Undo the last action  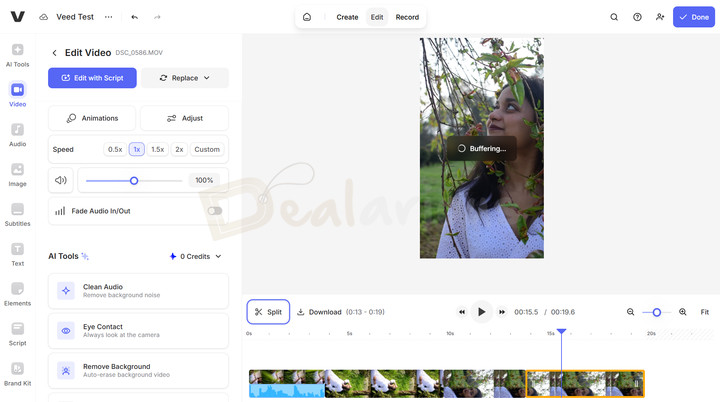pos(135,17)
